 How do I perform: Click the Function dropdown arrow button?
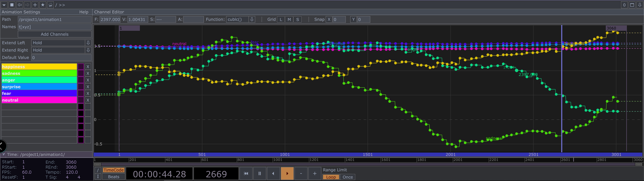(252, 19)
